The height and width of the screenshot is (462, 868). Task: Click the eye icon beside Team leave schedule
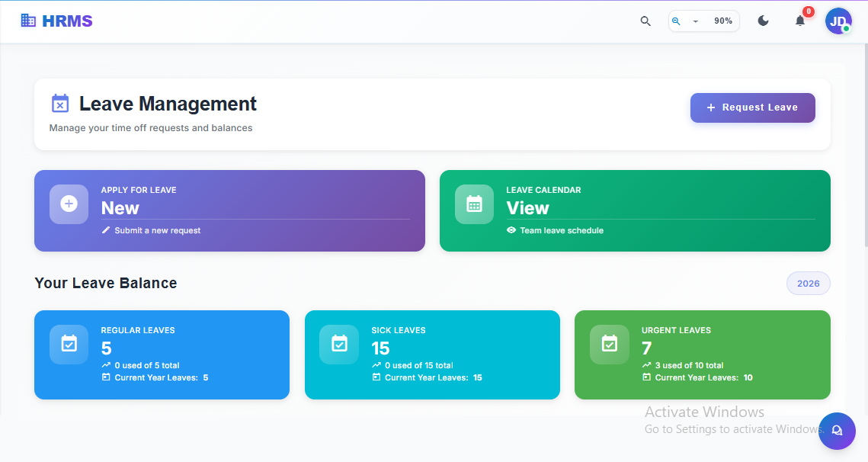[511, 230]
